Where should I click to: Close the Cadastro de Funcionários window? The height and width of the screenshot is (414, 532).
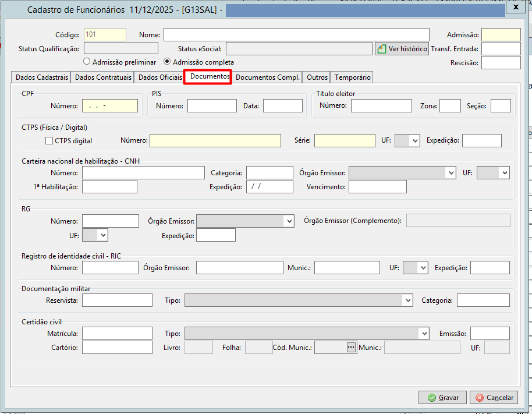pyautogui.click(x=516, y=7)
